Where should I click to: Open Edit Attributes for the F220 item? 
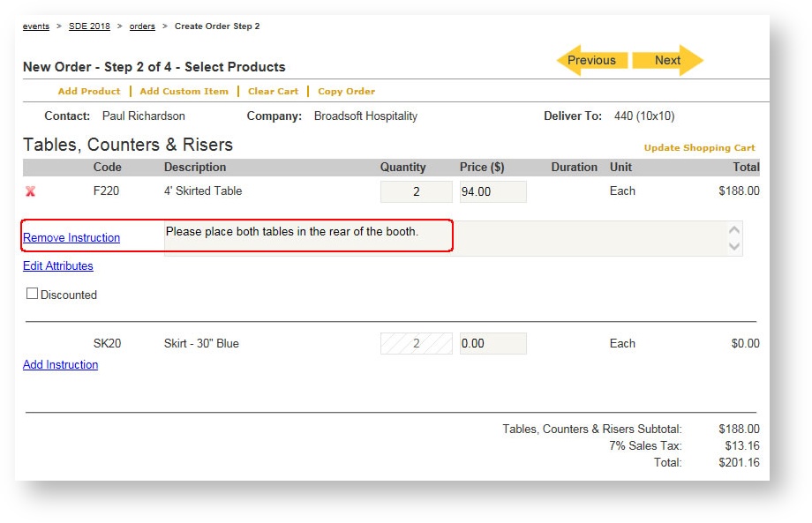coord(57,265)
